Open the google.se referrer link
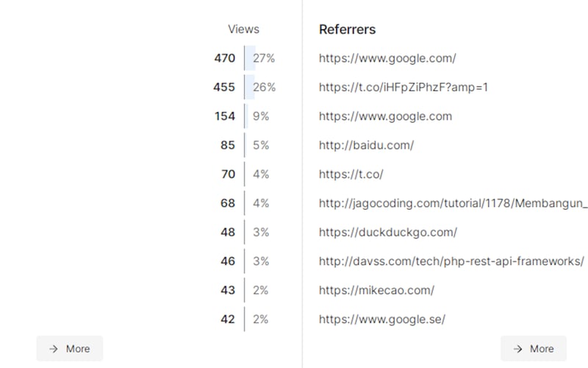 [x=382, y=319]
